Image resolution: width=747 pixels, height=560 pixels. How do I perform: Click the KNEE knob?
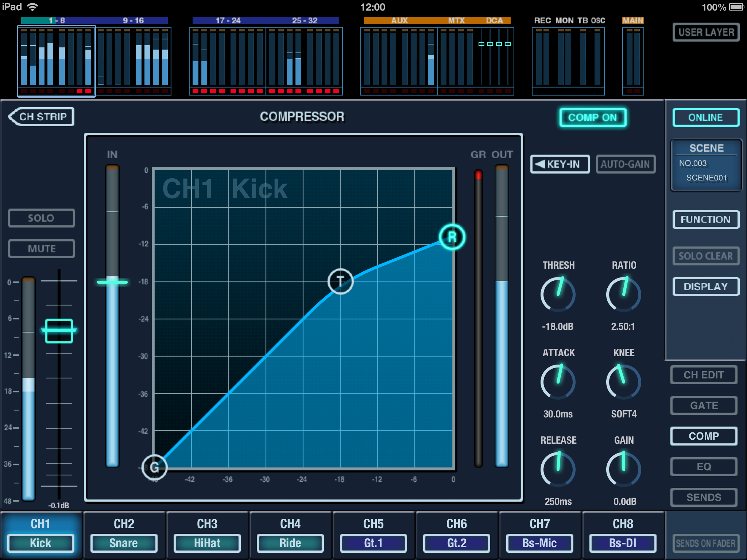[623, 382]
